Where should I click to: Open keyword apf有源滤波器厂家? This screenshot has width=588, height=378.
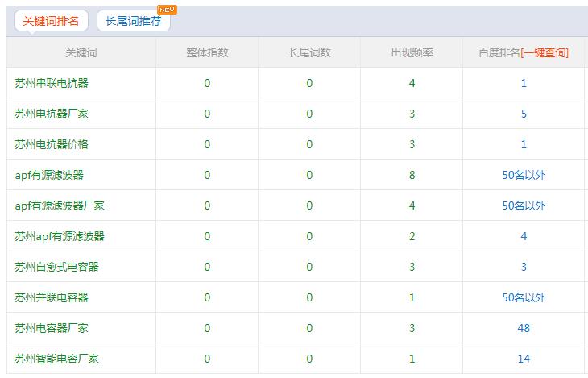point(60,206)
